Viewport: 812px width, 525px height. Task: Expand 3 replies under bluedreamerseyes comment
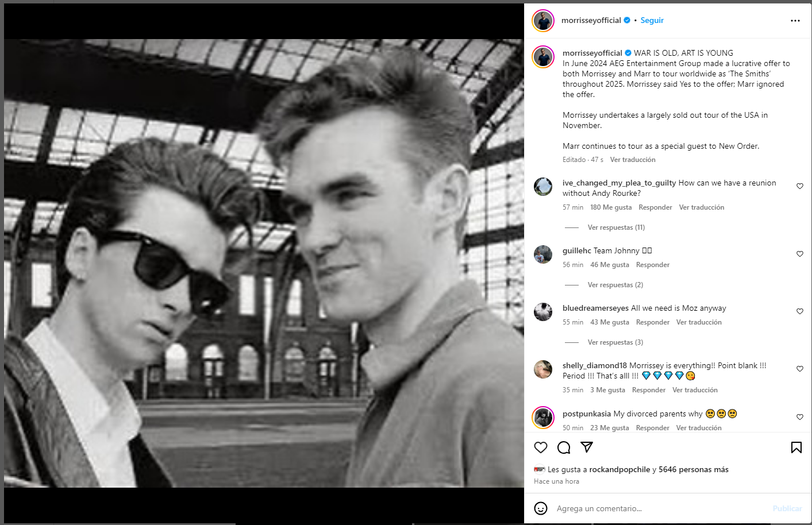(x=615, y=342)
